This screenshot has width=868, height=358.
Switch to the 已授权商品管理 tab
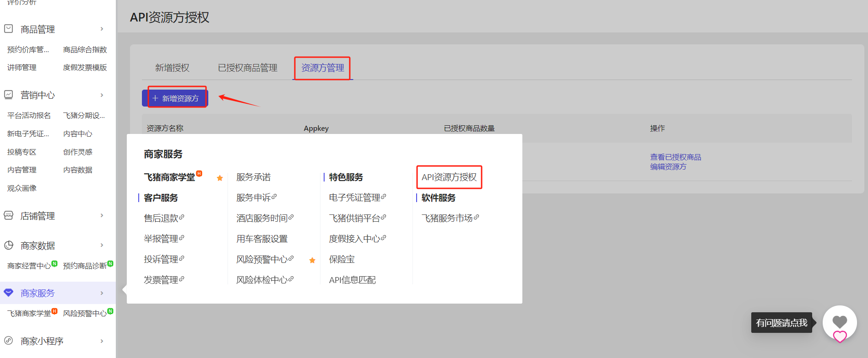(x=248, y=68)
